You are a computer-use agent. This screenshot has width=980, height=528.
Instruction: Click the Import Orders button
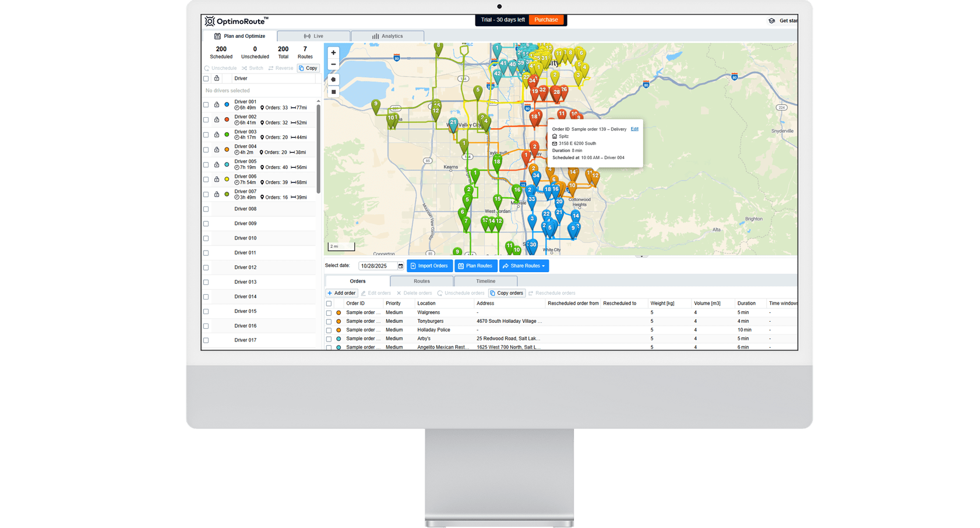429,266
